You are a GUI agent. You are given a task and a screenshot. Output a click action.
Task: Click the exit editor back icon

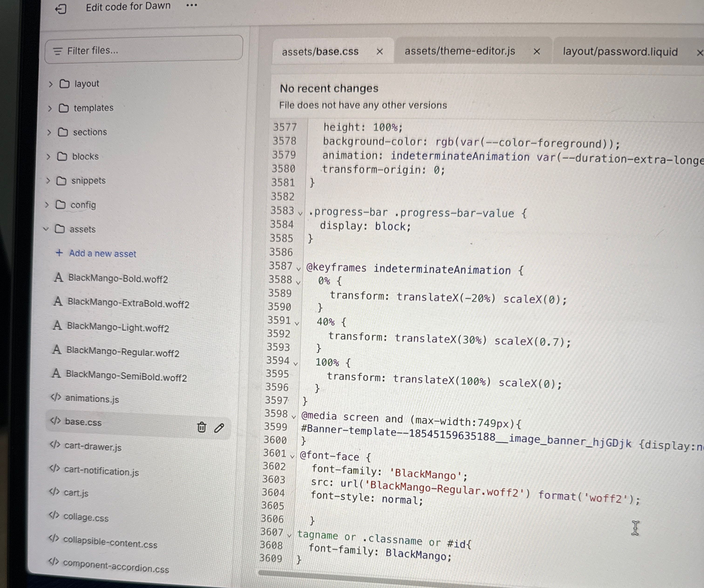[x=61, y=9]
